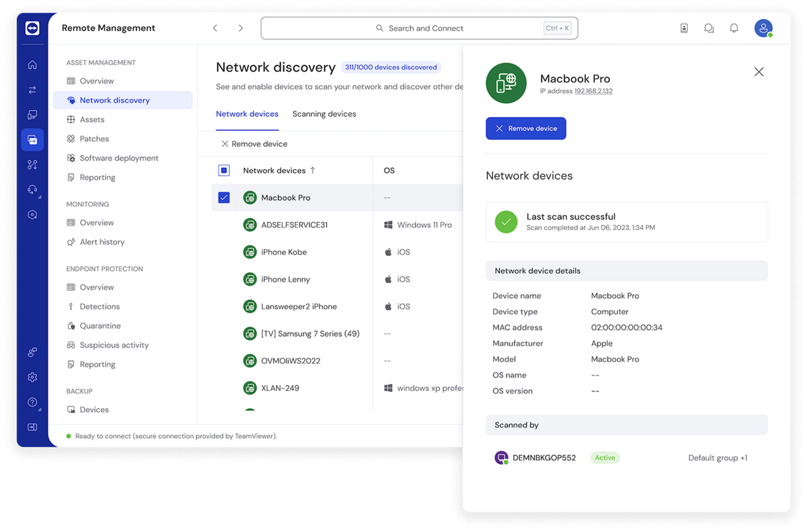This screenshot has width=807, height=532.
Task: Open the contacts book icon in header
Action: tap(684, 28)
